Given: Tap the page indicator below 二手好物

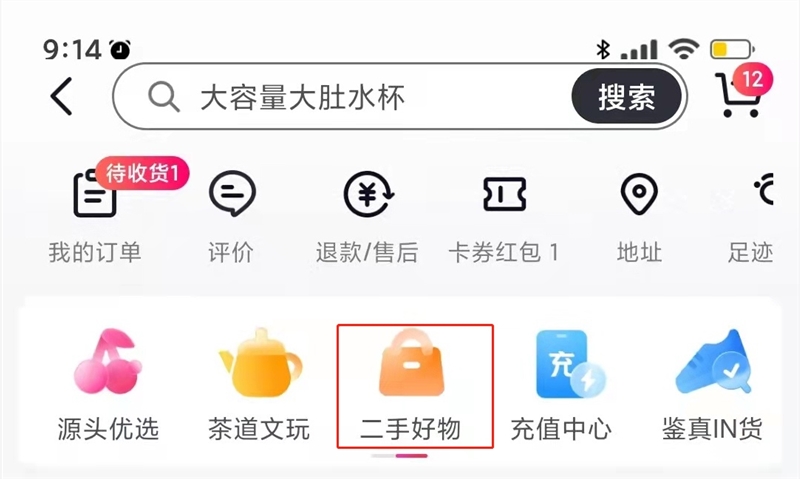Looking at the screenshot, I should coord(399,456).
